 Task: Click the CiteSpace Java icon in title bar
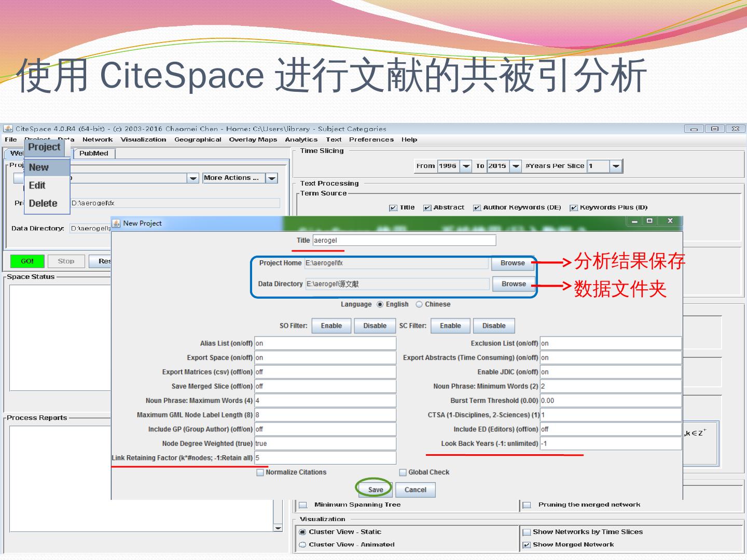click(8, 129)
